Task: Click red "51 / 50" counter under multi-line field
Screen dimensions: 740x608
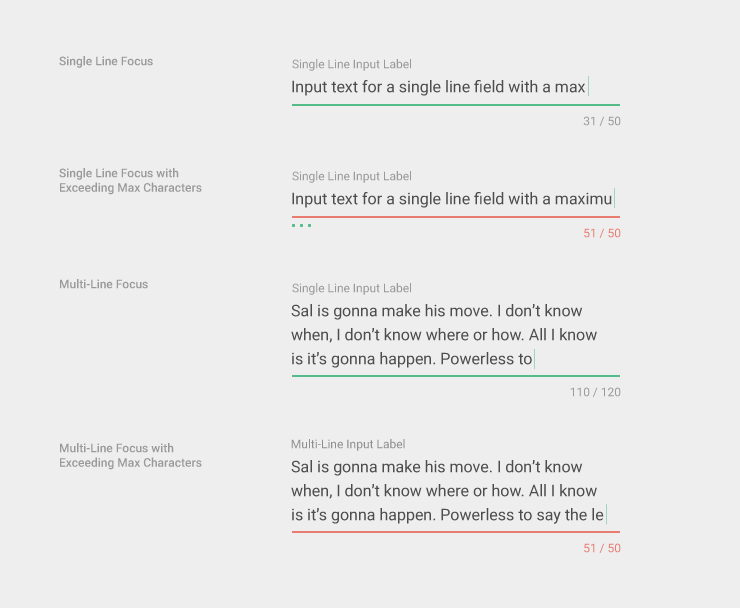Action: [x=601, y=548]
